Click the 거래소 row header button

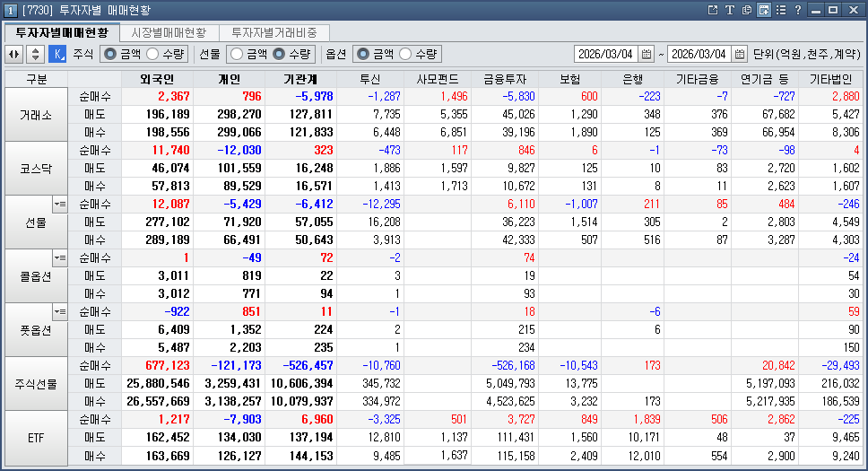(x=37, y=115)
